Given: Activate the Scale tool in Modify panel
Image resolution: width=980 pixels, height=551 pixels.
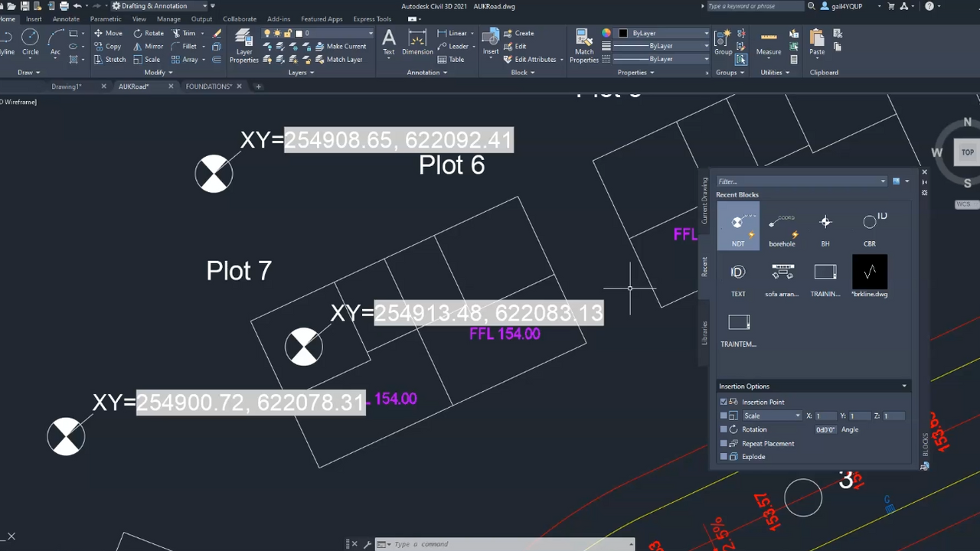Looking at the screenshot, I should point(147,59).
